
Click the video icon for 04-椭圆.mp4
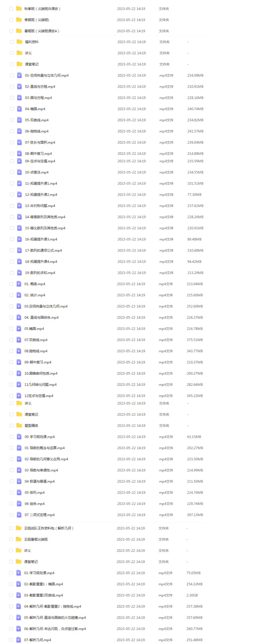tap(19, 109)
